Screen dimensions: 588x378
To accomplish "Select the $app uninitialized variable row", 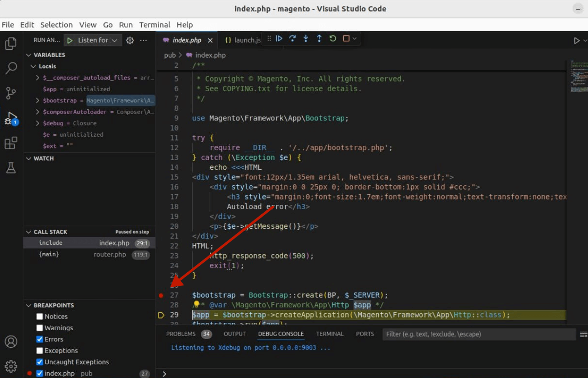I will click(89, 89).
